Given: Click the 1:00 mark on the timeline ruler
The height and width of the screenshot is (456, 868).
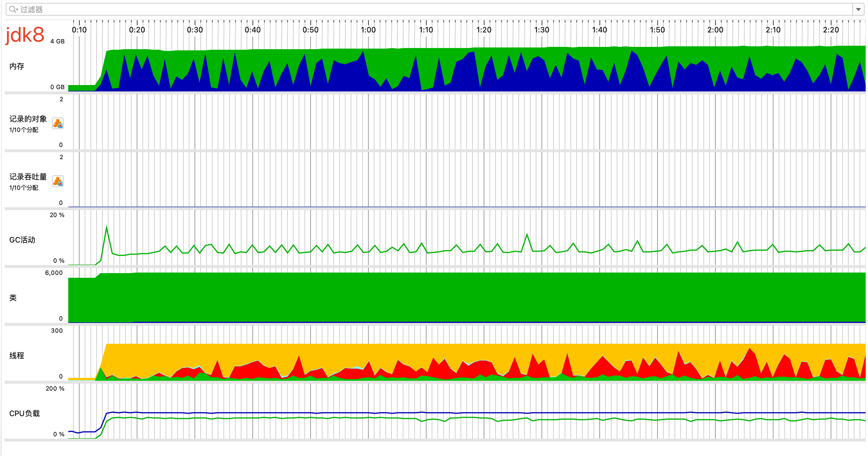Looking at the screenshot, I should tap(369, 30).
